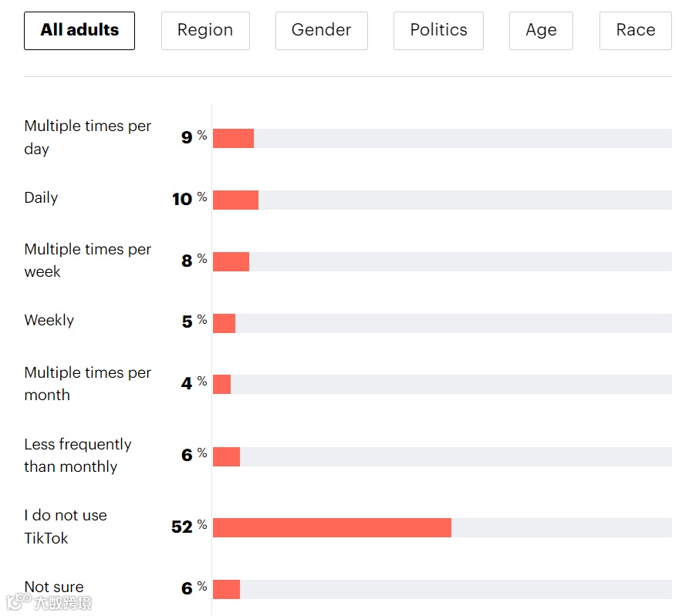Click the red bar for Daily
The image size is (699, 616).
[235, 200]
